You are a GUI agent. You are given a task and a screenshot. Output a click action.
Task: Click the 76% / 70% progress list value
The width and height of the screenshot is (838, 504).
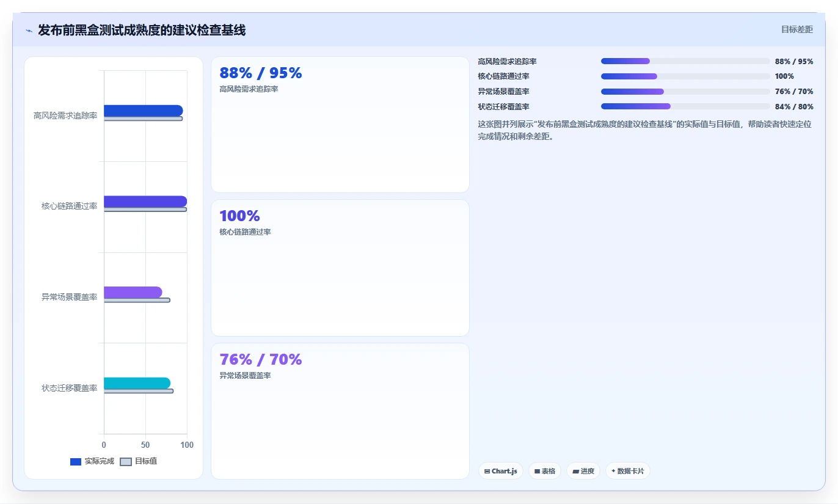click(x=794, y=92)
